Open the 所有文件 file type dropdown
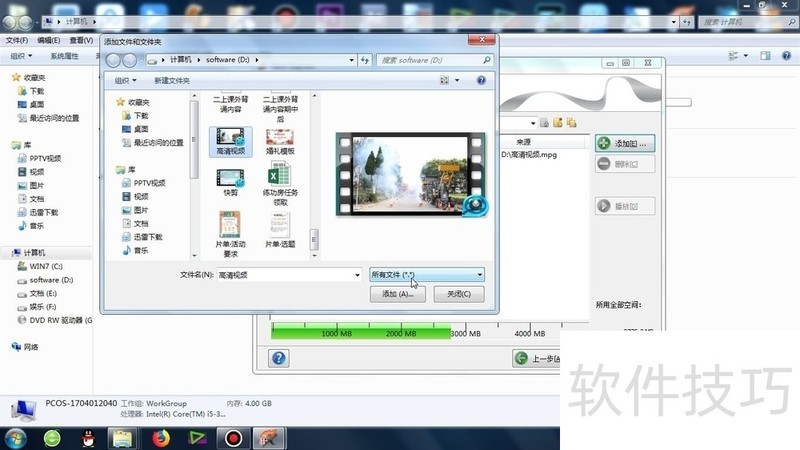 [x=427, y=274]
